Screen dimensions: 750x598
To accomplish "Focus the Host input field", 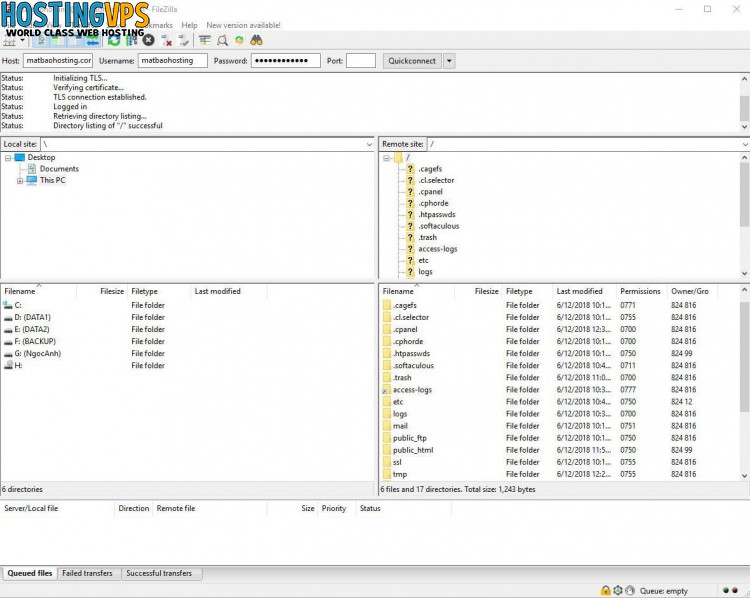I will point(58,61).
